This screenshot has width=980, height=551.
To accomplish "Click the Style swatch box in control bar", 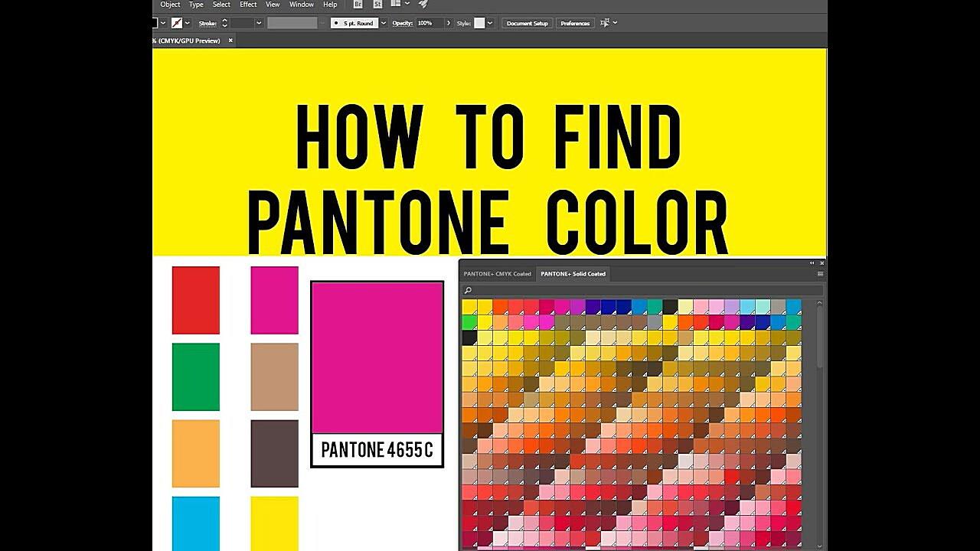I will coord(479,23).
